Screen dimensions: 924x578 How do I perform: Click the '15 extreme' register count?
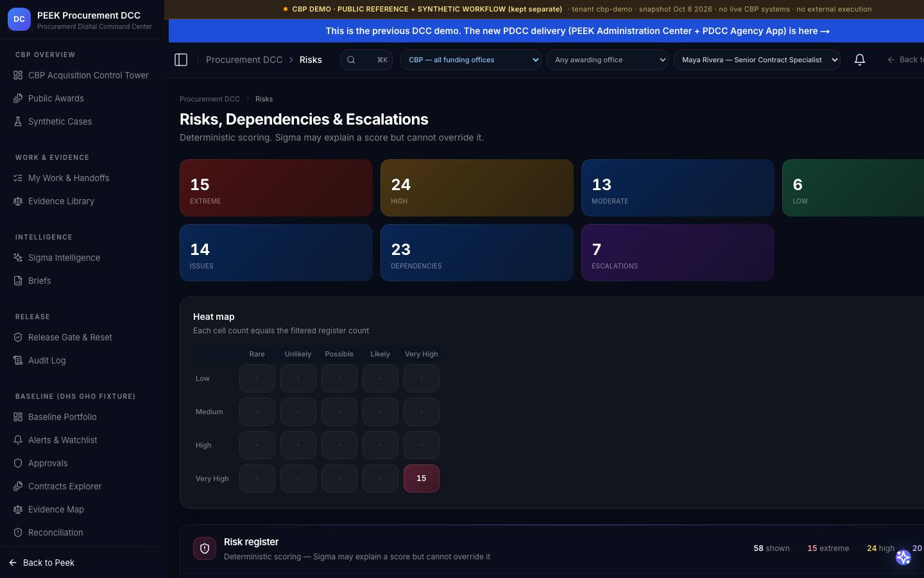(828, 548)
